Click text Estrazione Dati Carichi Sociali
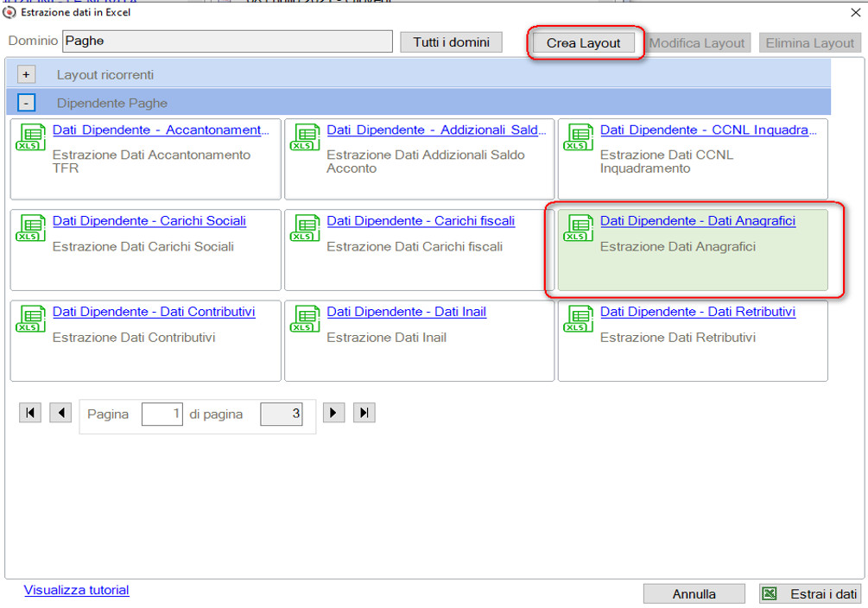The image size is (868, 608). click(143, 246)
